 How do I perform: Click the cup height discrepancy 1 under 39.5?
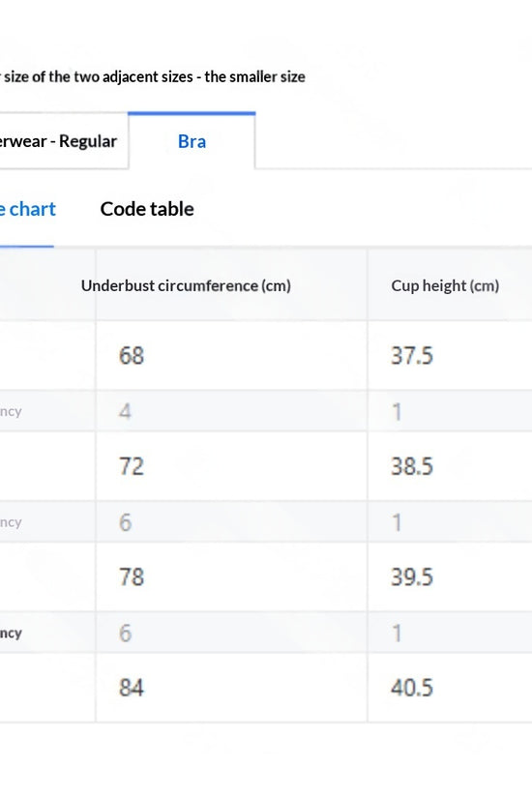click(x=398, y=634)
